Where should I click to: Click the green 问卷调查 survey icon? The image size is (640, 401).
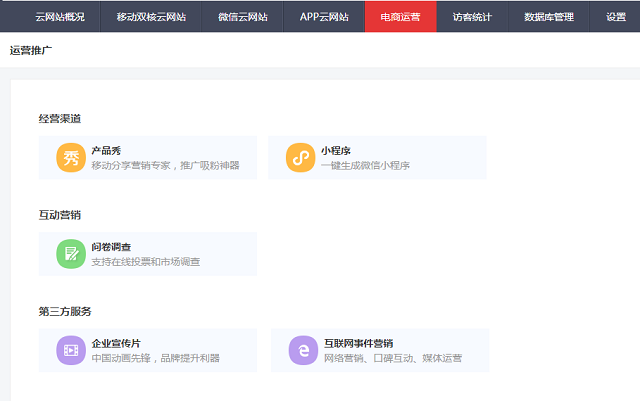click(71, 254)
